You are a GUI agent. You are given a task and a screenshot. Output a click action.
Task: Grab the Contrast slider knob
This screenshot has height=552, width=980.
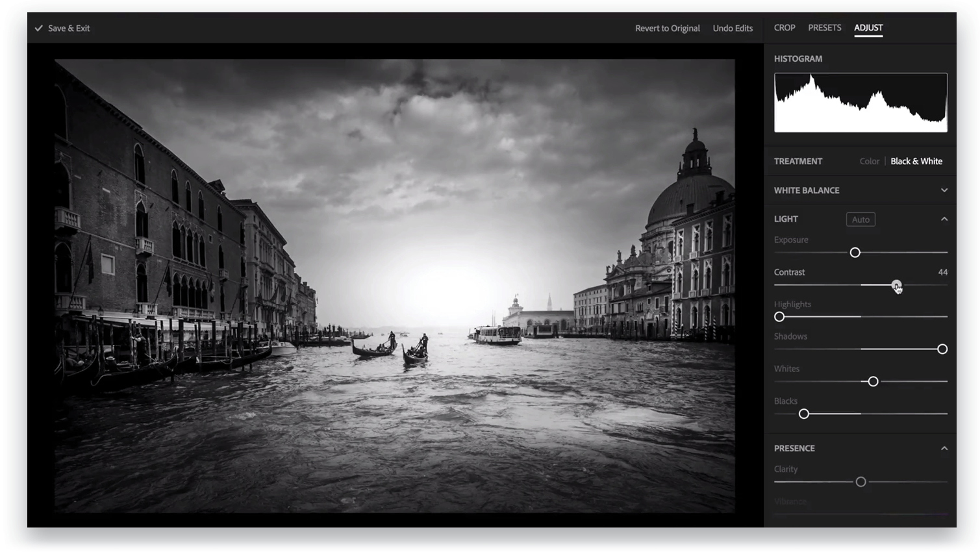coord(896,284)
